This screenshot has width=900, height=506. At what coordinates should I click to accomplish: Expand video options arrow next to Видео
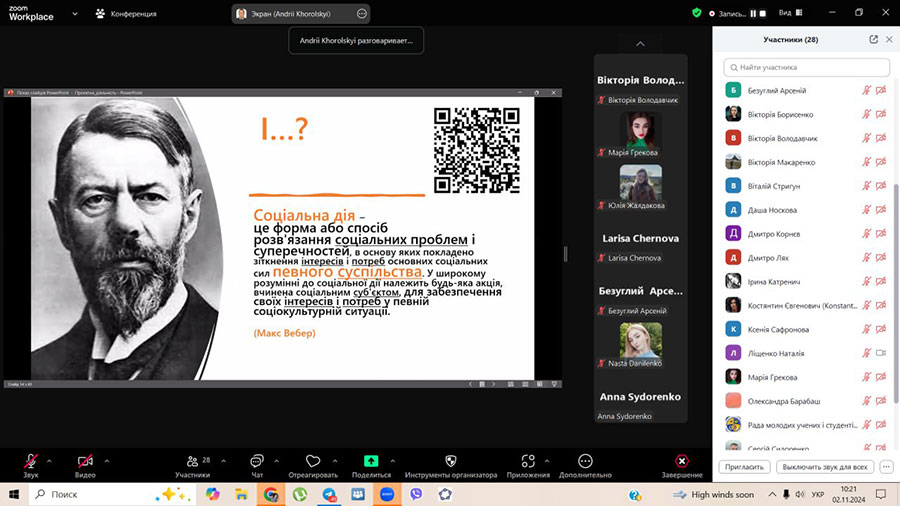click(107, 460)
